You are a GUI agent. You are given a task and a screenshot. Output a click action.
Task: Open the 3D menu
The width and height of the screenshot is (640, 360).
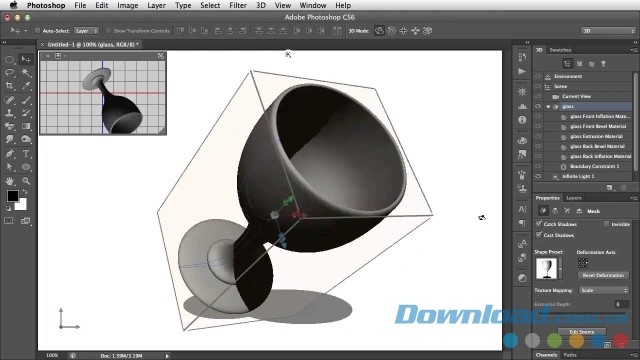point(261,5)
